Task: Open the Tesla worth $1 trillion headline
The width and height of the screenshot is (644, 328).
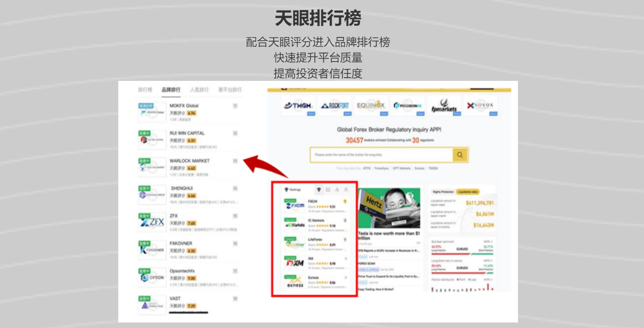Action: 389,236
